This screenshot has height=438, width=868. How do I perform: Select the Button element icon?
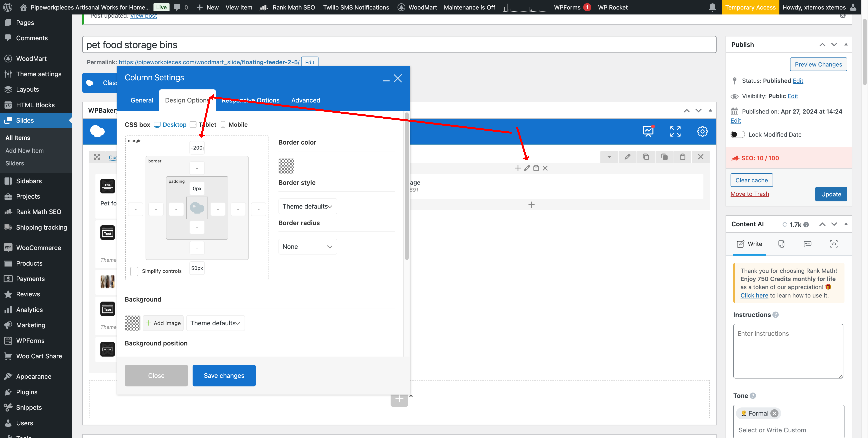[x=107, y=349]
